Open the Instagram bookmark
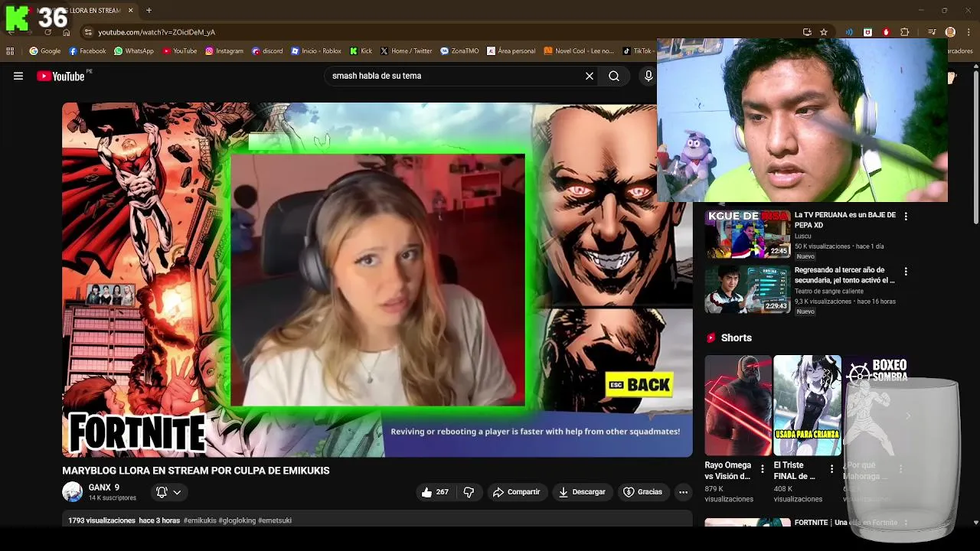The width and height of the screenshot is (980, 551). [x=224, y=51]
